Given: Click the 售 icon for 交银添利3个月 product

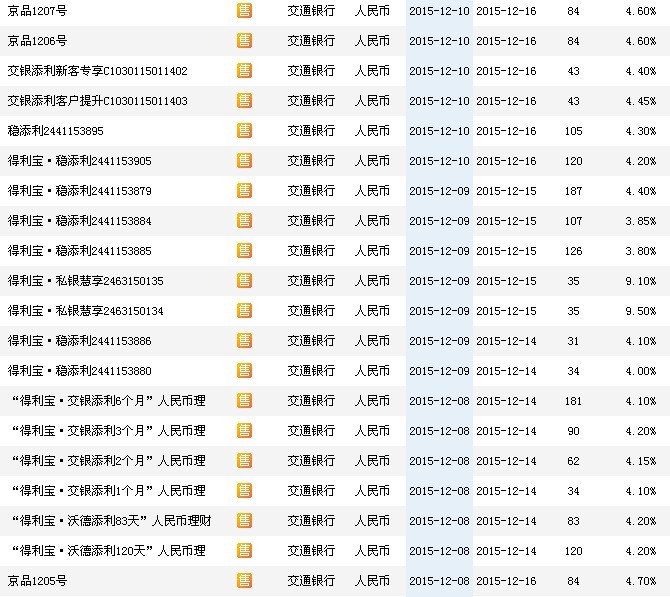Looking at the screenshot, I should (244, 430).
